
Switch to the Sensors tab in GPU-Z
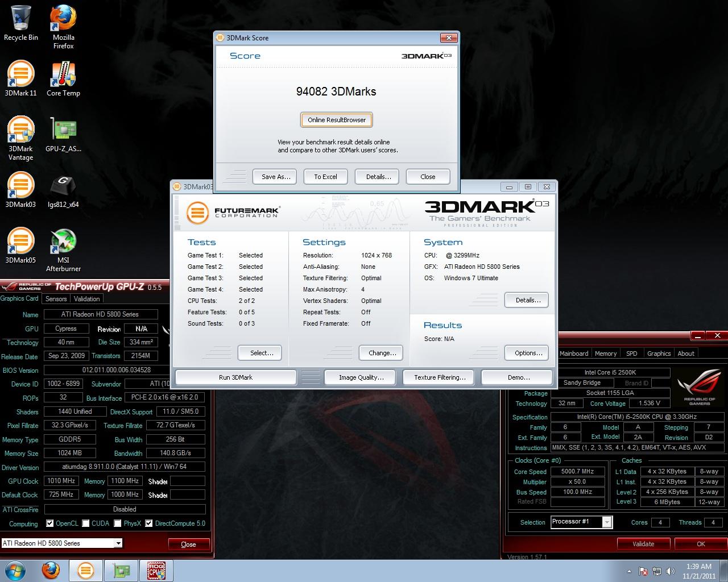coord(56,298)
